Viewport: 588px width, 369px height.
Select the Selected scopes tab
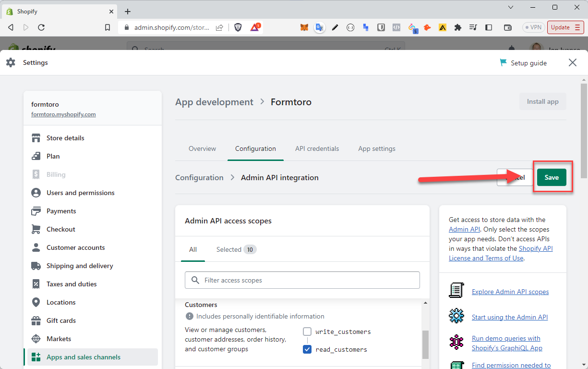coord(236,249)
